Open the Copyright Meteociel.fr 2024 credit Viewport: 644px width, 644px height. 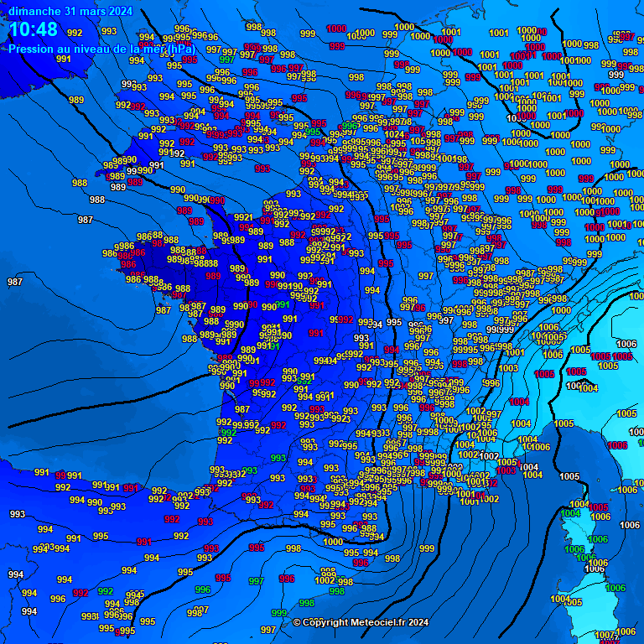click(x=361, y=622)
